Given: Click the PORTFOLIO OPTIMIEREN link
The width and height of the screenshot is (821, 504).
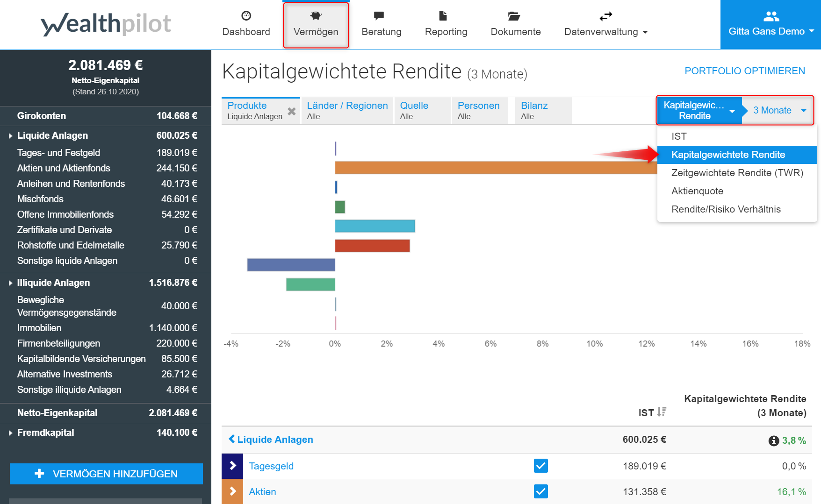Looking at the screenshot, I should 745,71.
